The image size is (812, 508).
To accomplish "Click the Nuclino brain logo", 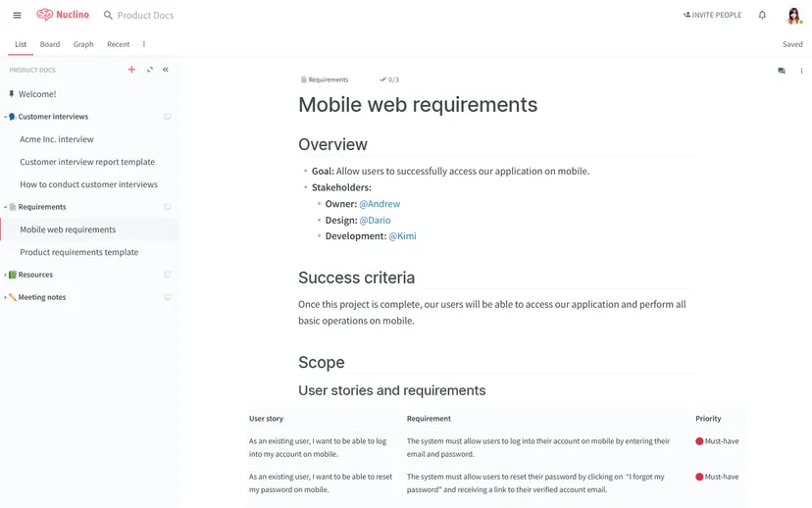I will coord(44,15).
